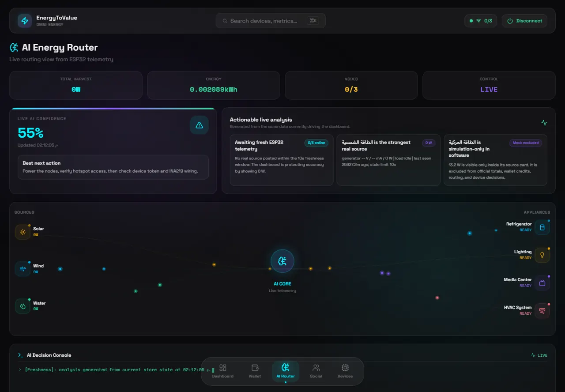Open the Social tab in bottom nav
The image size is (565, 392).
(x=316, y=371)
